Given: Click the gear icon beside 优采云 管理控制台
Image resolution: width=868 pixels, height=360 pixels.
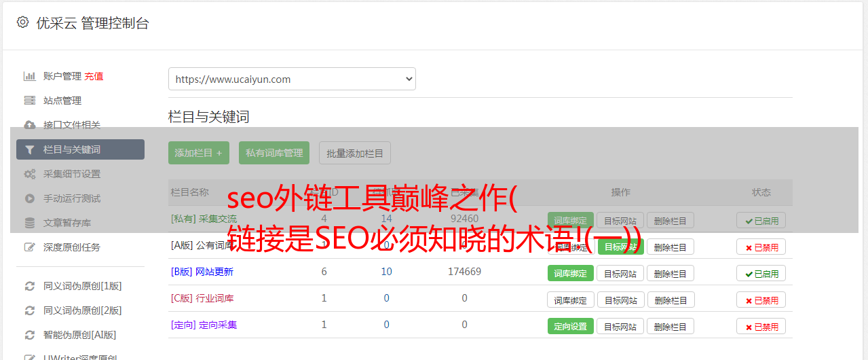Looking at the screenshot, I should (x=22, y=22).
